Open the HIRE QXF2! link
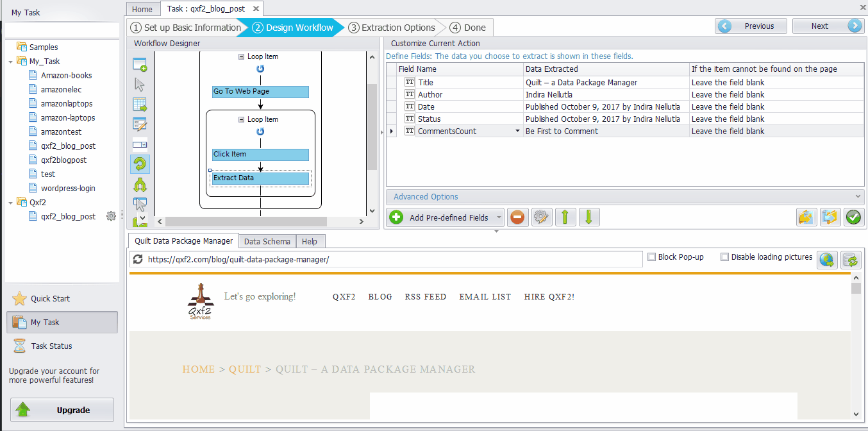Screen dimensions: 868x431 click(x=549, y=296)
